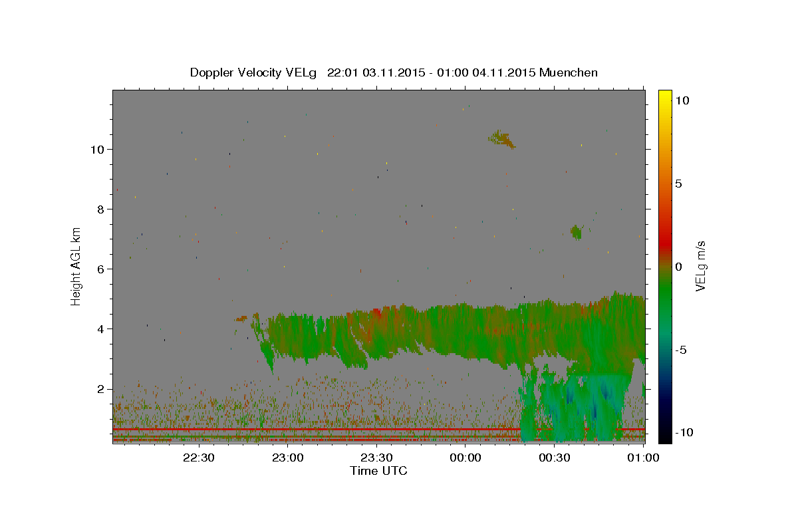Click the colorbar label '5'
798x532 pixels.
[678, 184]
